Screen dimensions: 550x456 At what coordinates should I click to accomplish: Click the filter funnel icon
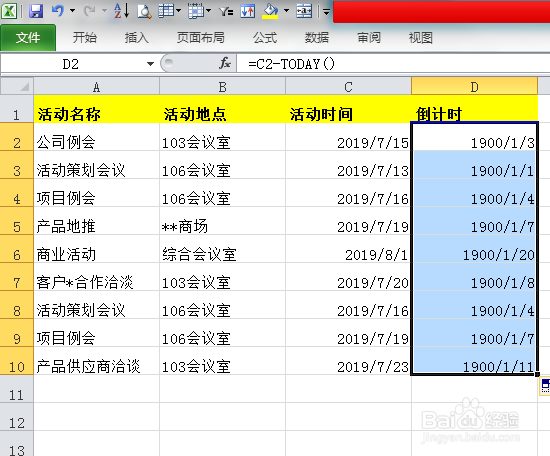pos(226,12)
